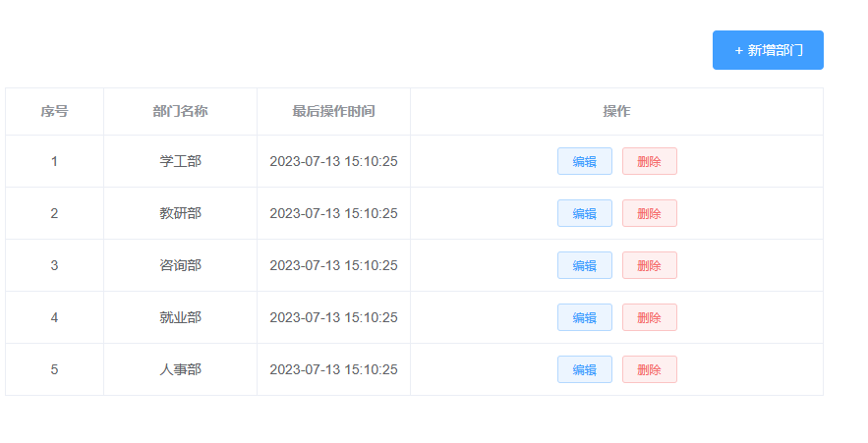Click the 部门名称 column header
Image resolution: width=868 pixels, height=443 pixels.
pos(180,111)
